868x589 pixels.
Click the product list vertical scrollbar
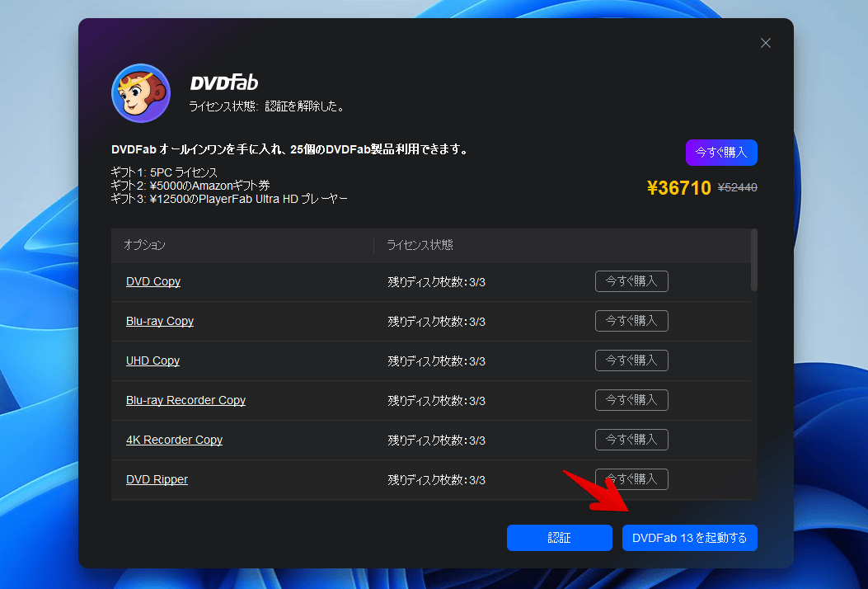click(x=754, y=260)
